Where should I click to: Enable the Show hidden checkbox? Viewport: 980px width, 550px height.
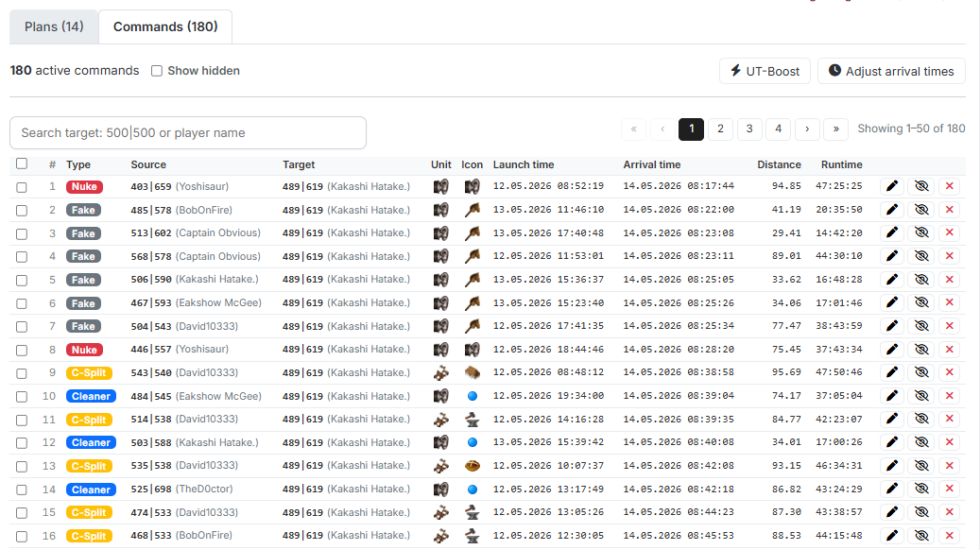click(x=157, y=71)
